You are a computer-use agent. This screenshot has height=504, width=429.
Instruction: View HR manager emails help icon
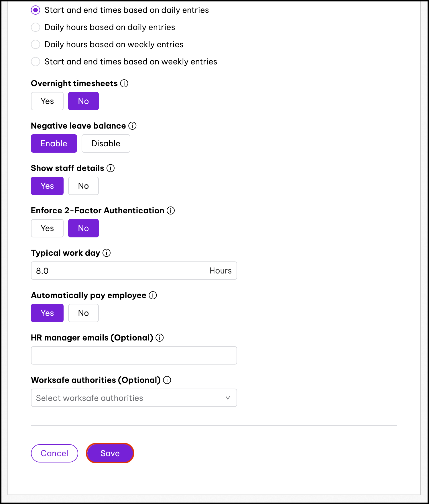160,338
